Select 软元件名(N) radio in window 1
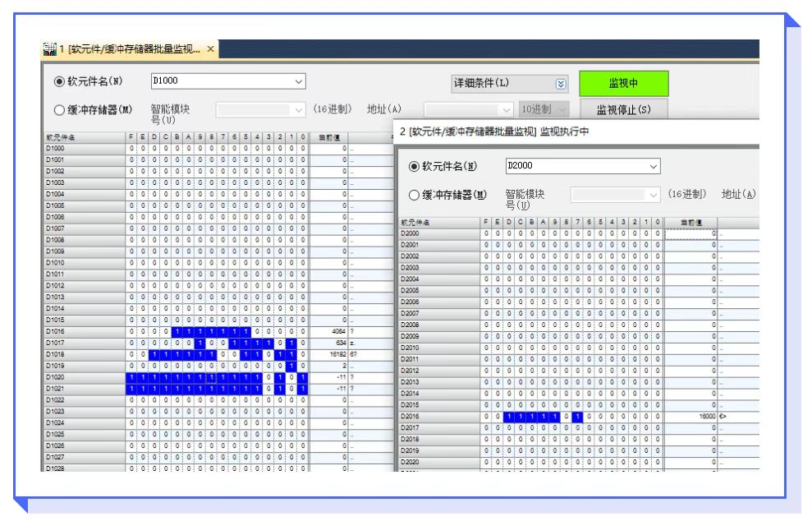The height and width of the screenshot is (521, 812). [59, 81]
